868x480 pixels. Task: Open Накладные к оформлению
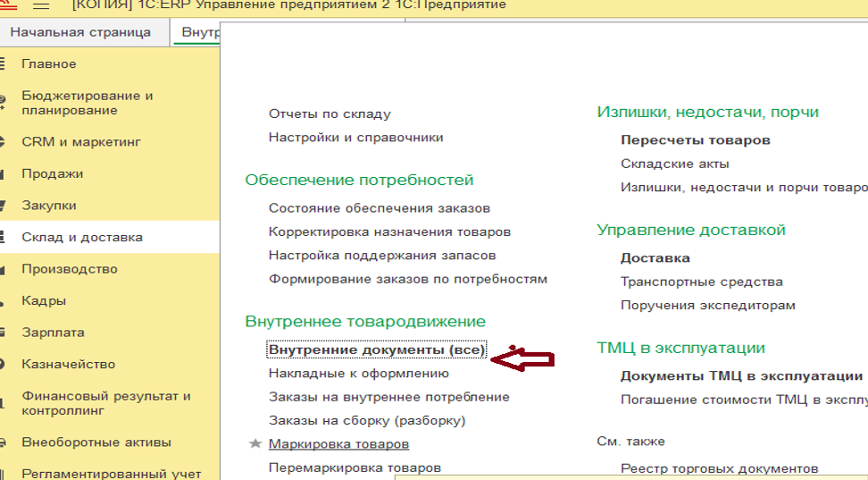(359, 374)
